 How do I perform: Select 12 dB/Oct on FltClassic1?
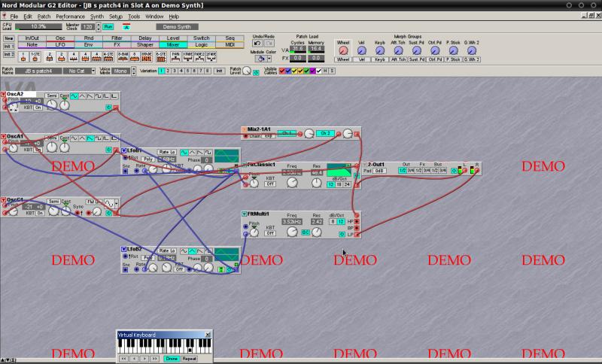pyautogui.click(x=331, y=184)
